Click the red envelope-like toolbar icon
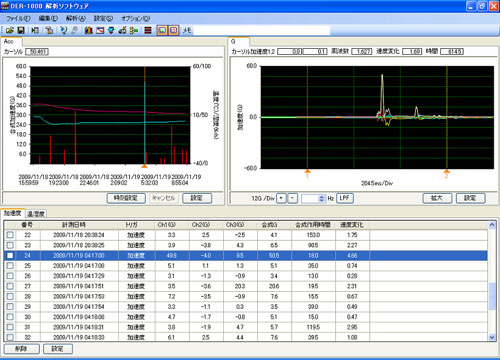The height and width of the screenshot is (360, 500). pyautogui.click(x=100, y=30)
